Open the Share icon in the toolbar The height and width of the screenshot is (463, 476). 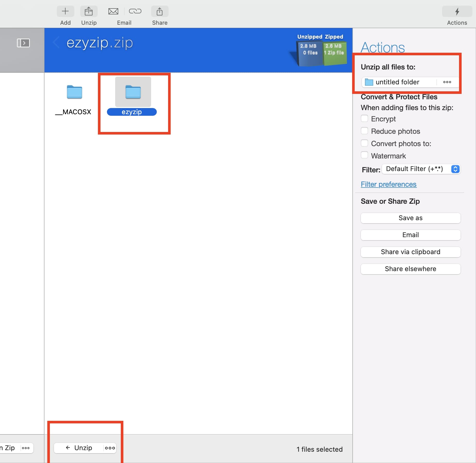(x=159, y=11)
